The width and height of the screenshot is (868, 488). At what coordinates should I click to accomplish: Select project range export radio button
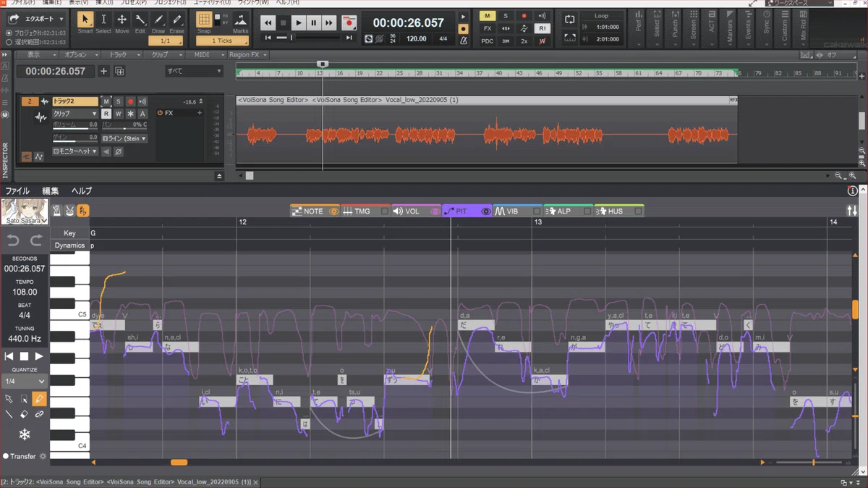coord(9,33)
